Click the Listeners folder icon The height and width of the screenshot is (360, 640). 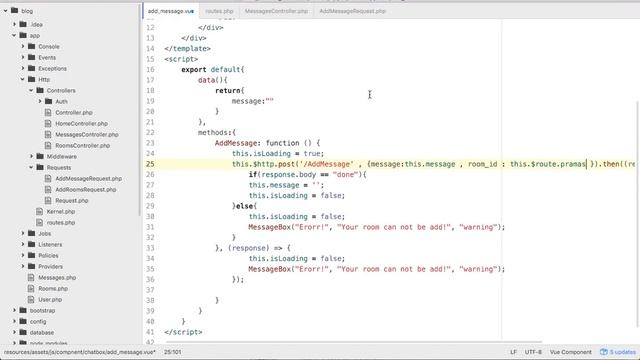32,244
